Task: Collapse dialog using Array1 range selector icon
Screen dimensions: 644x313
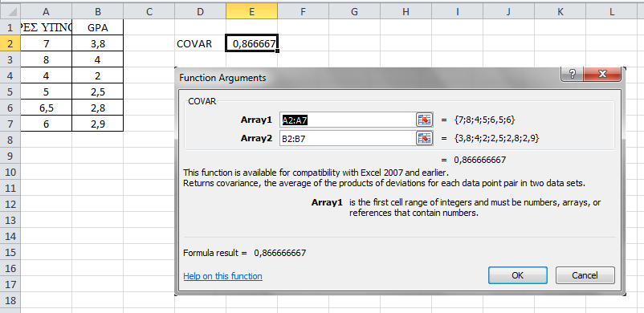Action: 425,120
